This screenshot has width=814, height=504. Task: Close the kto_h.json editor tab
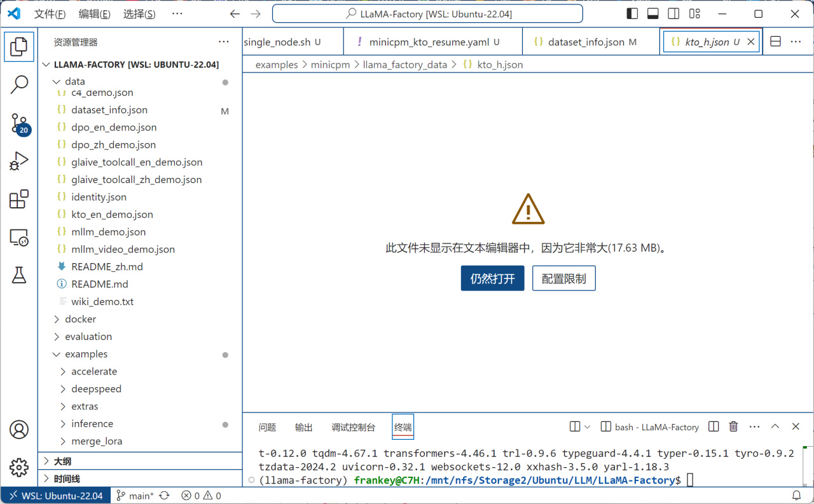coord(750,41)
